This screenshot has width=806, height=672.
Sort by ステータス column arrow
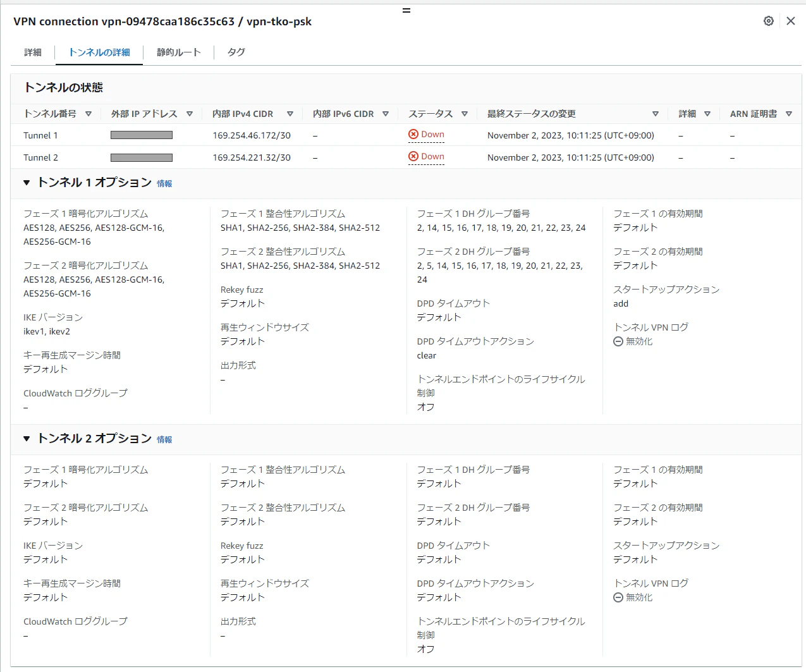click(x=465, y=114)
